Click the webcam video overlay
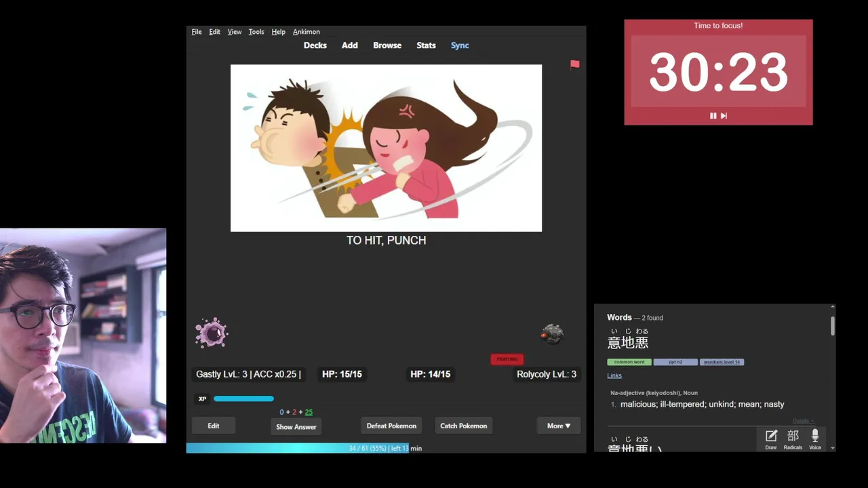Viewport: 868px width, 488px height. (83, 335)
